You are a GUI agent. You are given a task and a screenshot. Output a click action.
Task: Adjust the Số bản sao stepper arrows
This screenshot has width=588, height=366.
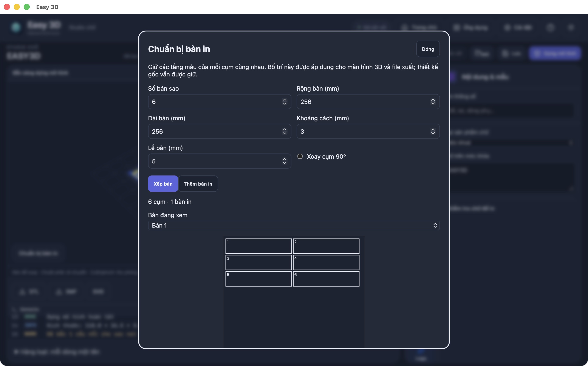[284, 102]
